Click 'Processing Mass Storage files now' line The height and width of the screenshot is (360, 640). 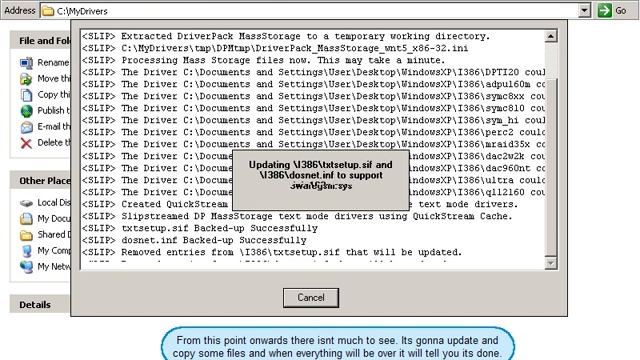coord(264,60)
